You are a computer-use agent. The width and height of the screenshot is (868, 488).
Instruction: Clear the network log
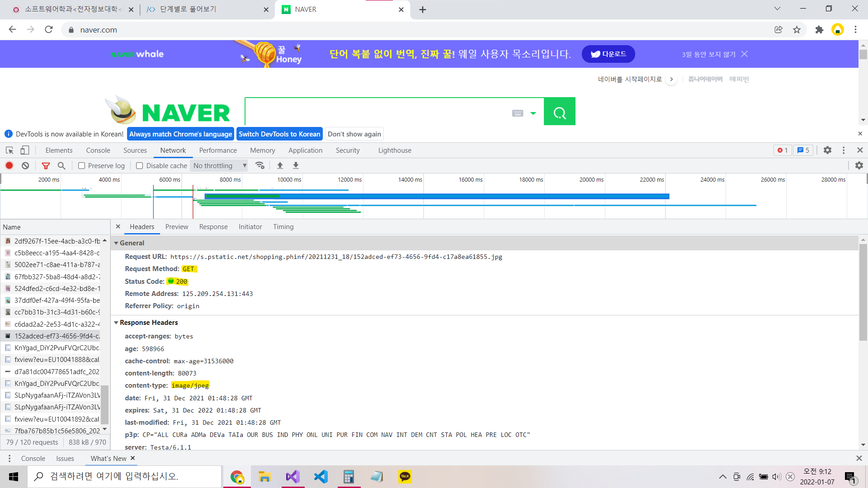25,166
